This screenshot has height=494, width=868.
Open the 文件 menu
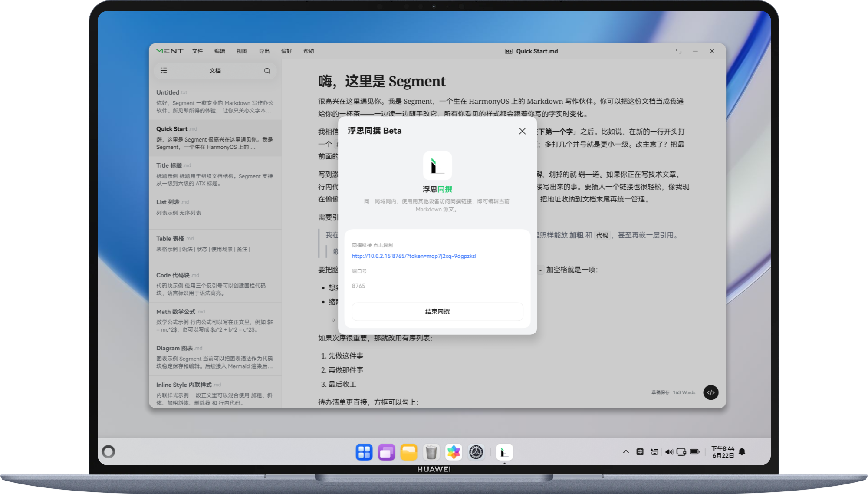pos(197,51)
